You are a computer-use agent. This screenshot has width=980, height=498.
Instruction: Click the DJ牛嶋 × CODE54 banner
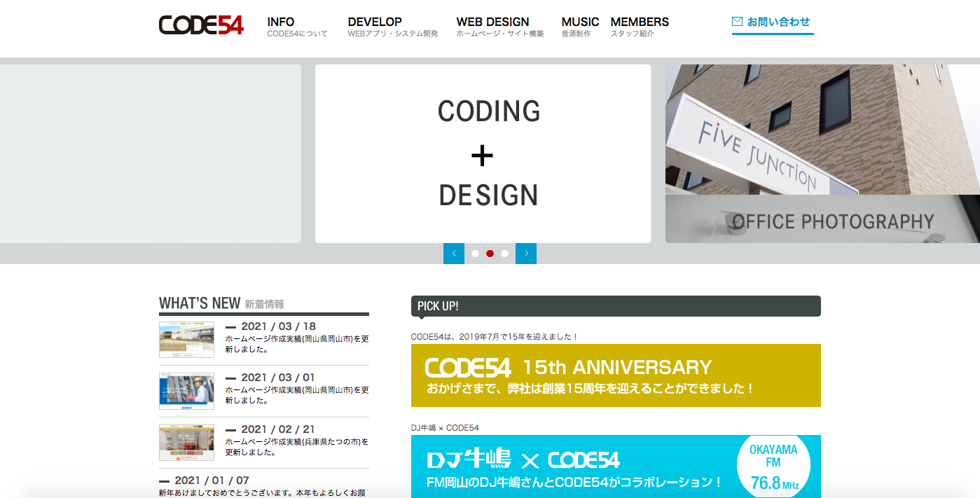(615, 466)
